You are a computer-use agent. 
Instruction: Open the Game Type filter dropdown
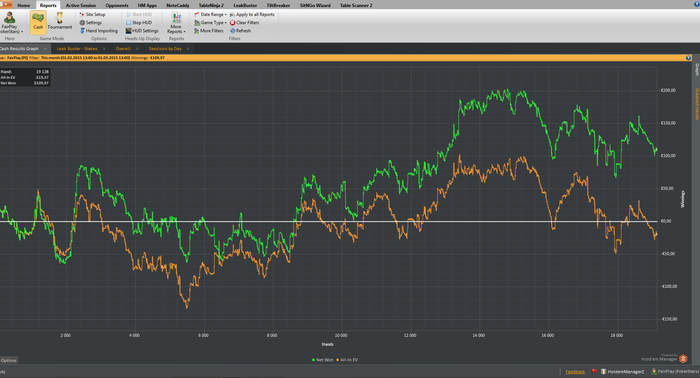(211, 22)
